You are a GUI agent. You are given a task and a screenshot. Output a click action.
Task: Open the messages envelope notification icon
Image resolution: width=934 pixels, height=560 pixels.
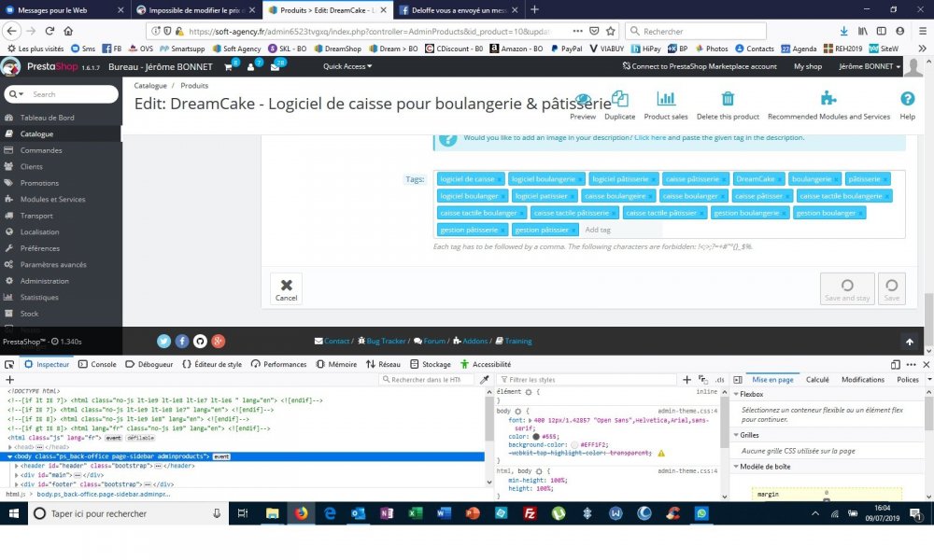pos(275,66)
